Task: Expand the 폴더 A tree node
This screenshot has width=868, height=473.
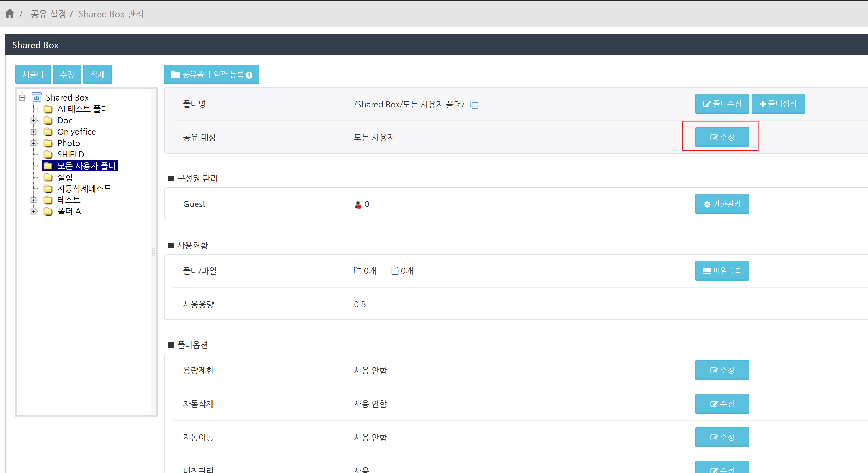Action: coord(33,212)
